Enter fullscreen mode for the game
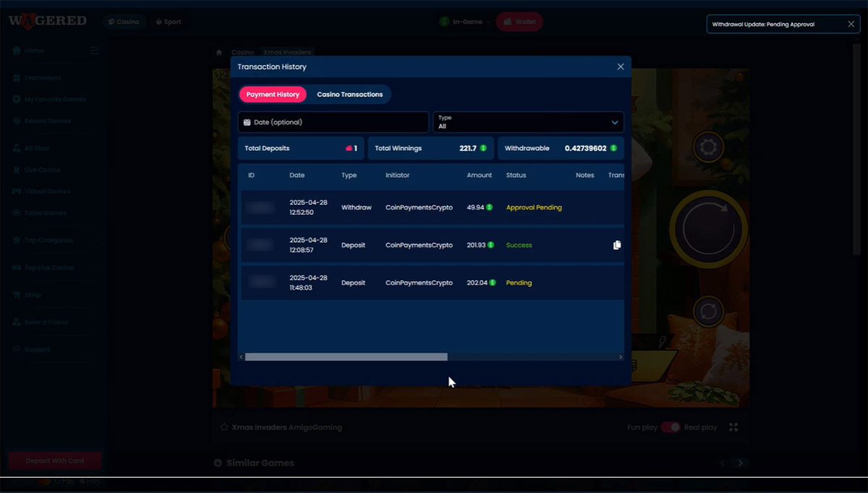The image size is (868, 493). (x=733, y=427)
